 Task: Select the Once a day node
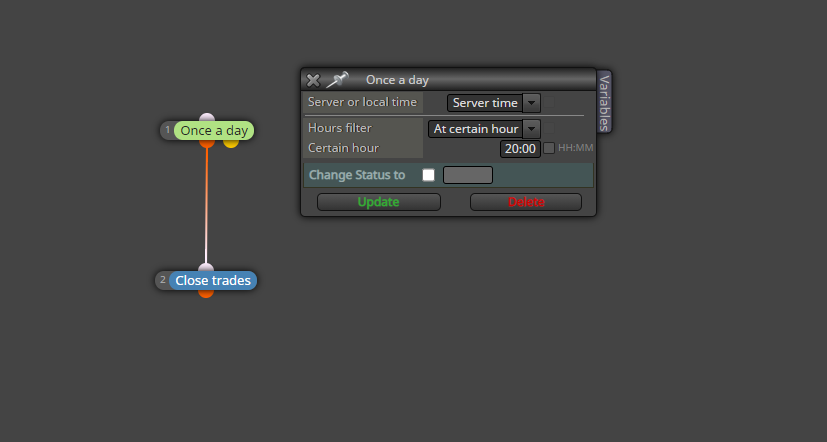coord(214,131)
